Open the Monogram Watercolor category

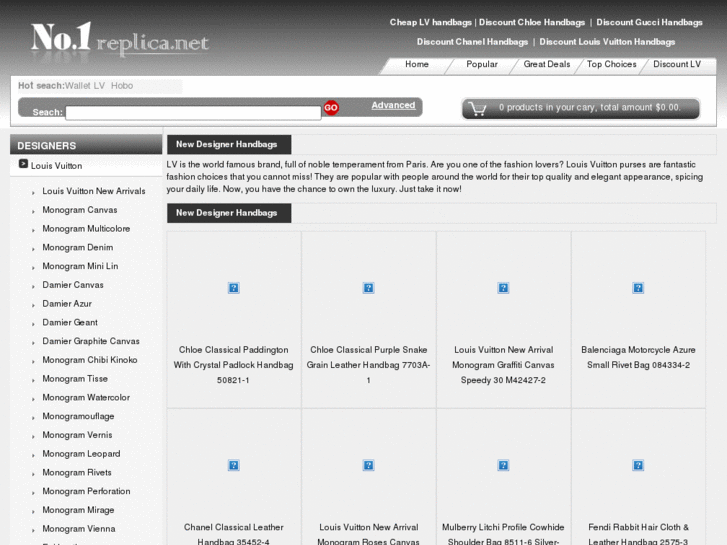pyautogui.click(x=86, y=398)
